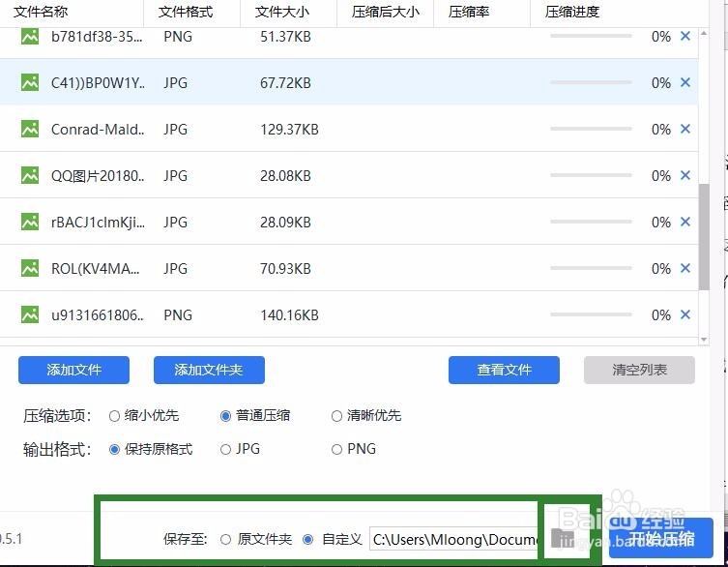Select file name b781df38-35...
The height and width of the screenshot is (567, 728).
click(97, 36)
